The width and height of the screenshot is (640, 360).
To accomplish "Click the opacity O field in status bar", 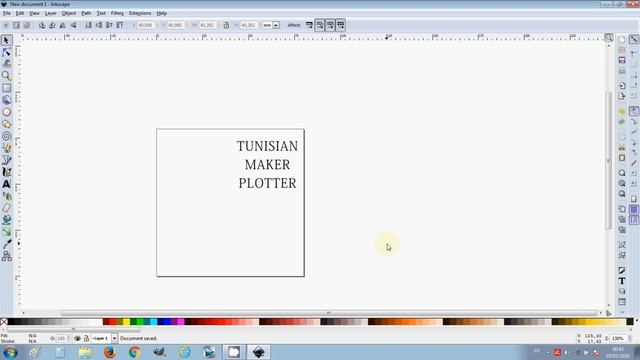I will (x=61, y=338).
